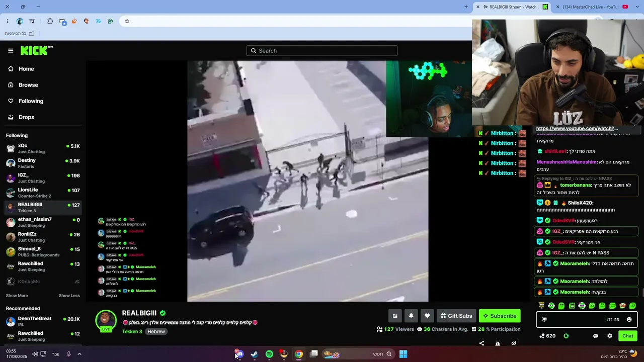Open Spotify from the taskbar
The height and width of the screenshot is (362, 644).
click(269, 354)
